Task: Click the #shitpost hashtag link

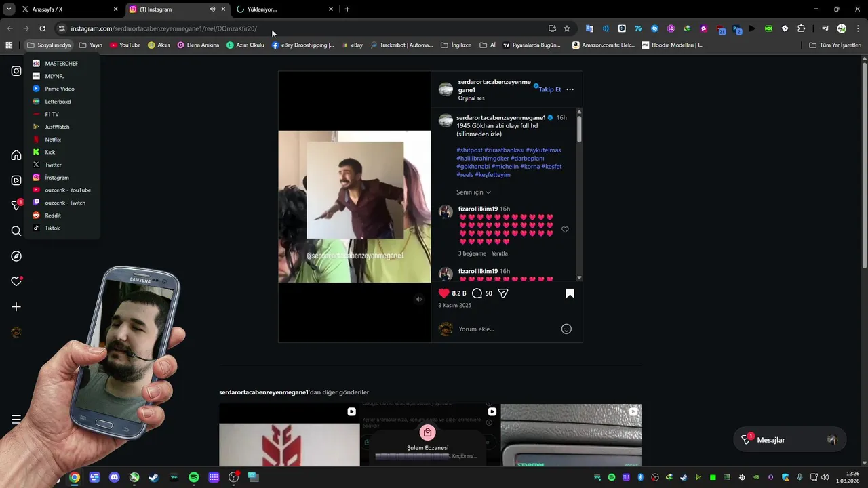Action: (x=469, y=150)
